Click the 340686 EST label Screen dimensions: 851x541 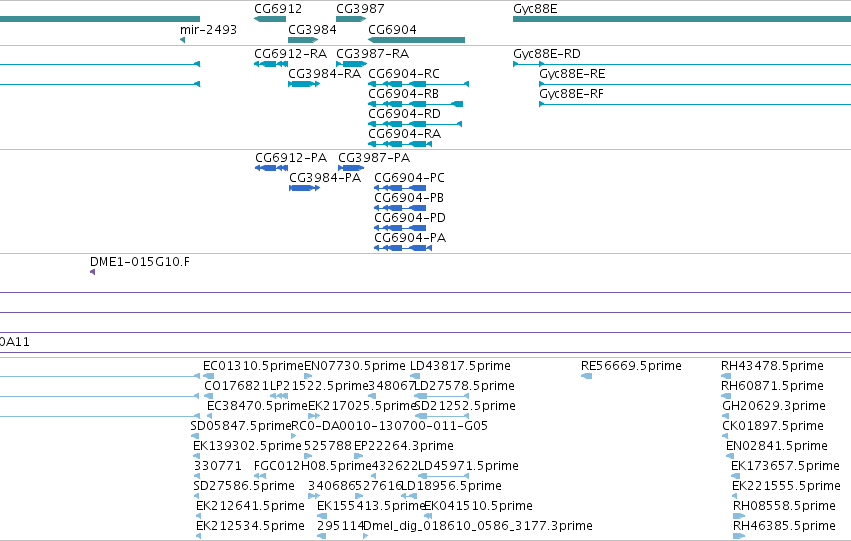pos(332,487)
